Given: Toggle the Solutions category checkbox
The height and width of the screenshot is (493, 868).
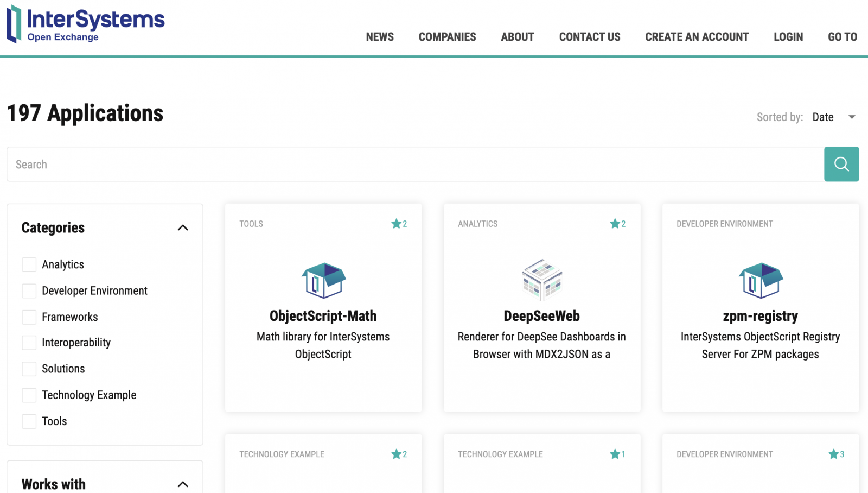Looking at the screenshot, I should click(29, 369).
